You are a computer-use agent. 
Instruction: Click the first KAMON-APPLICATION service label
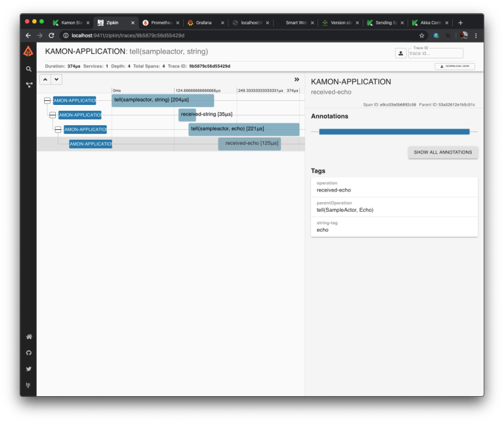74,100
